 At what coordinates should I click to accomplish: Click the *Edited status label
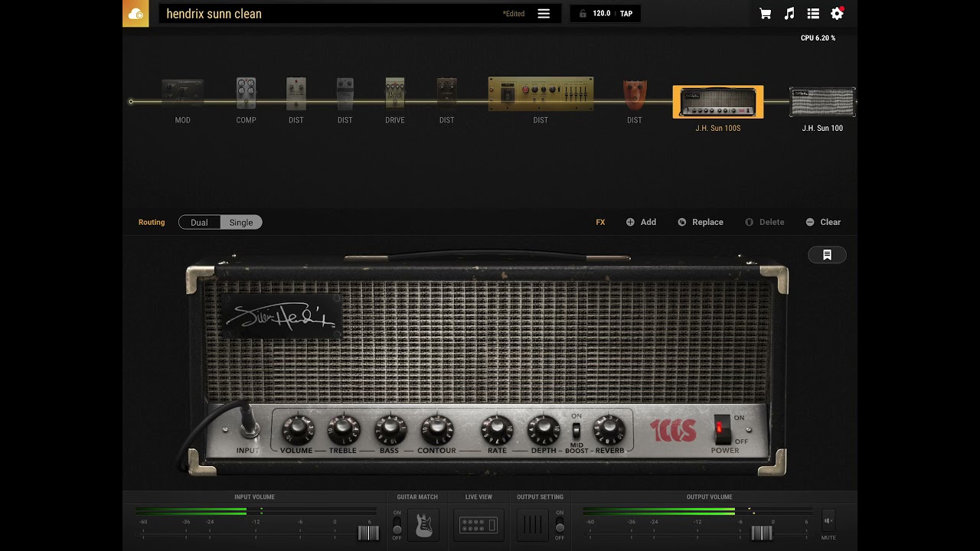pyautogui.click(x=514, y=14)
